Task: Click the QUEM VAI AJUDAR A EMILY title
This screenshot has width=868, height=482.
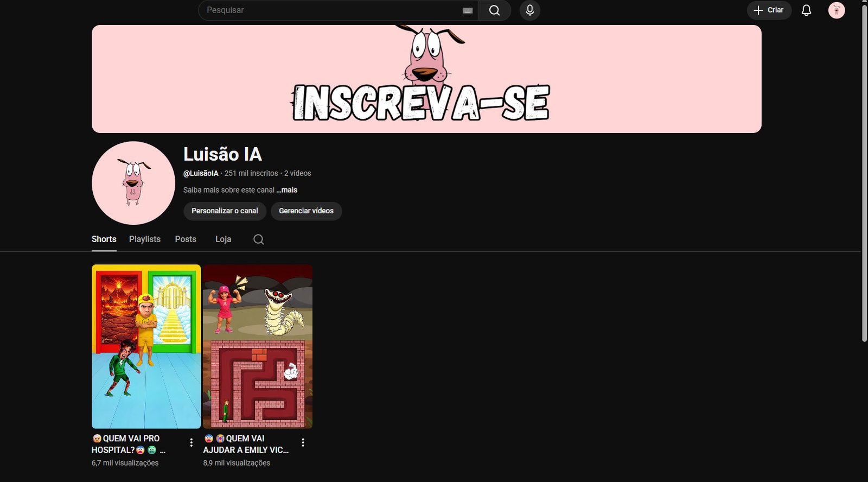Action: 246,444
